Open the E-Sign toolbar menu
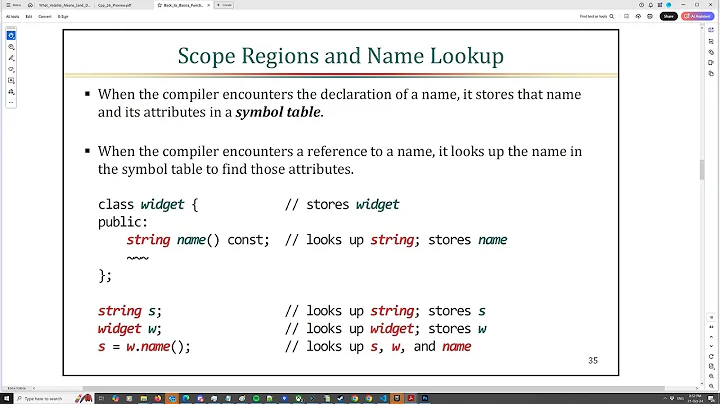Image resolution: width=720 pixels, height=404 pixels. (x=63, y=17)
